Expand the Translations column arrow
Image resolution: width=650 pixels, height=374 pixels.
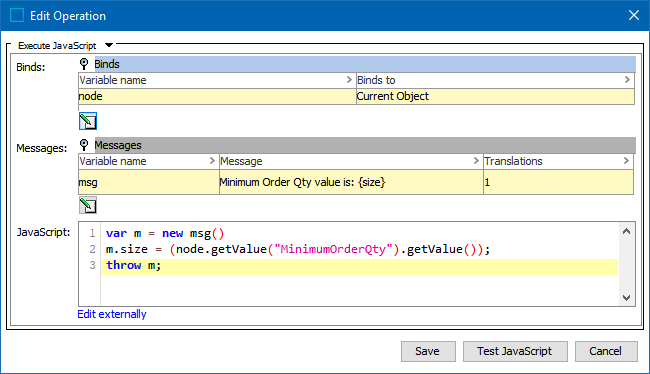pos(626,160)
